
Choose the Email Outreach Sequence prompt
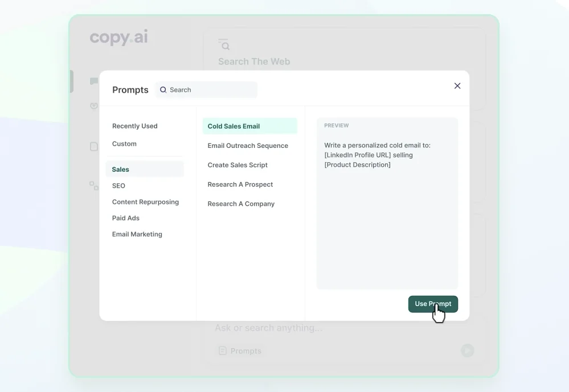click(248, 146)
